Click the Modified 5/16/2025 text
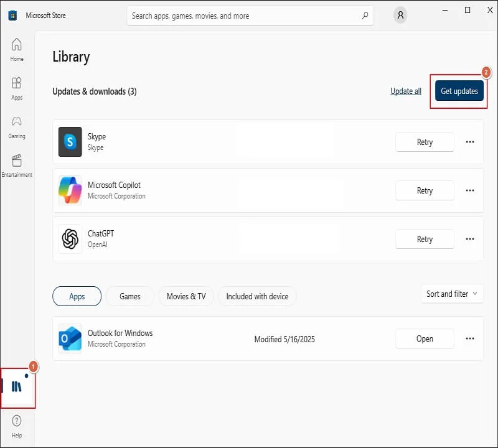This screenshot has width=498, height=448. pyautogui.click(x=284, y=339)
